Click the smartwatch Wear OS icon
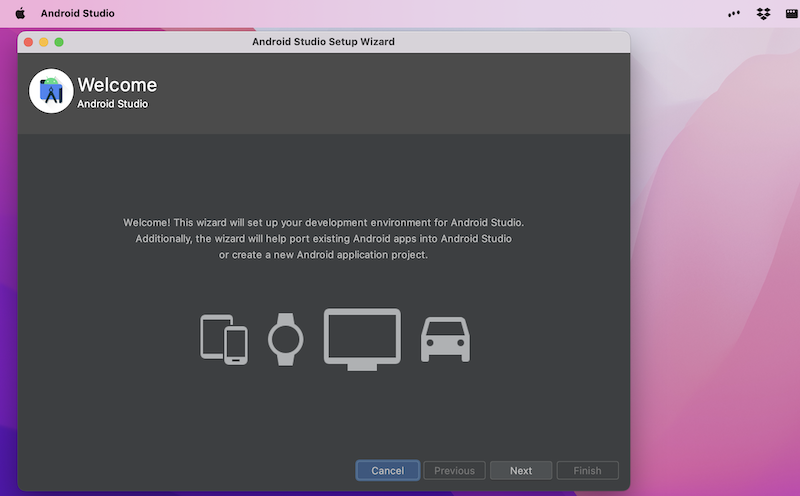Screen dimensions: 800x496 click(285, 339)
